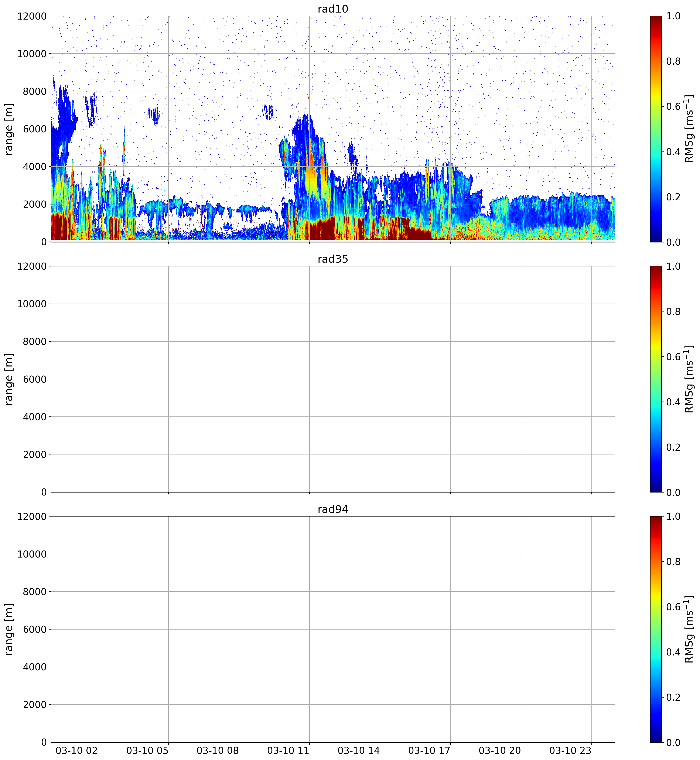
Task: Click the 0.8 tick on rad10 colorbar
Action: tap(673, 61)
